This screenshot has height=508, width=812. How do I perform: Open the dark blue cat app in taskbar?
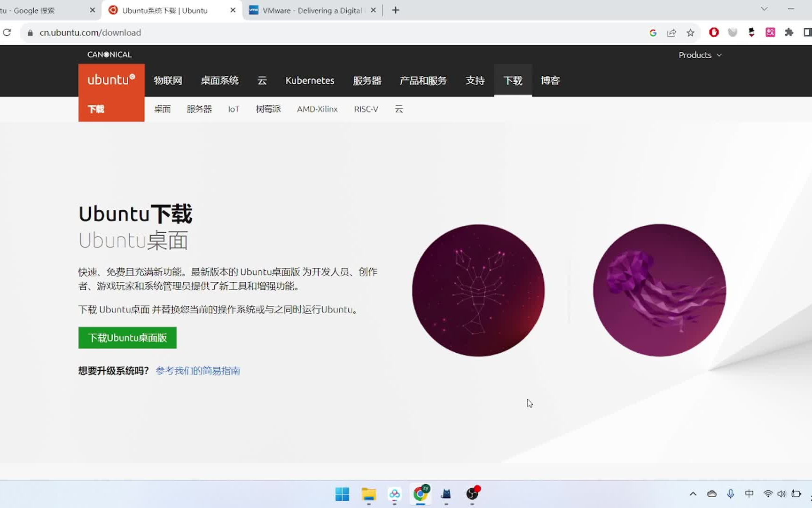(446, 494)
